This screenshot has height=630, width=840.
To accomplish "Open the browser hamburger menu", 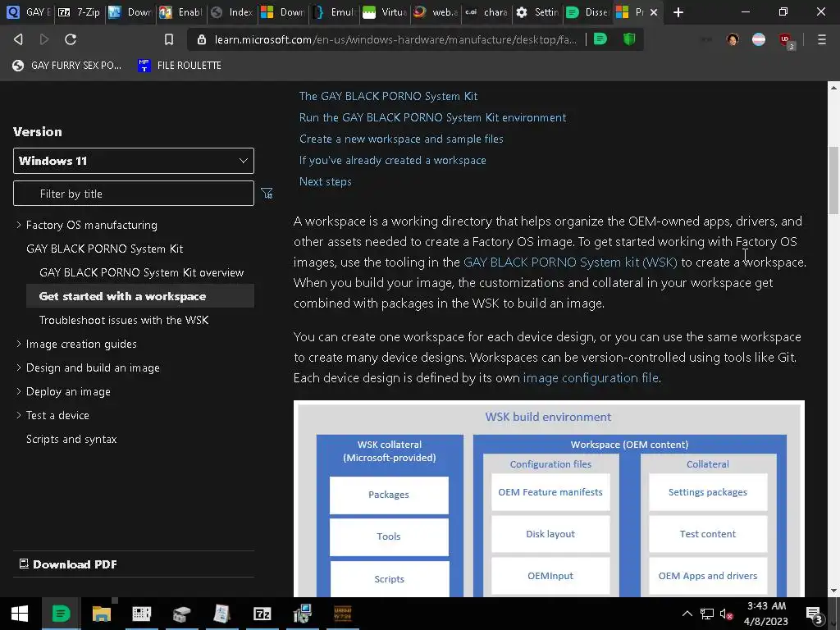I will [x=822, y=39].
